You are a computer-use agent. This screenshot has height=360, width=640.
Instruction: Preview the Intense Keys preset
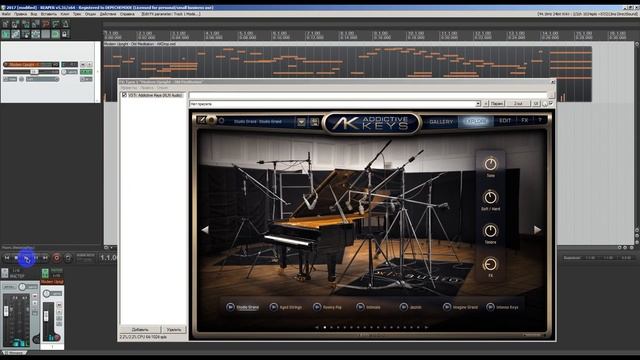[x=490, y=307]
